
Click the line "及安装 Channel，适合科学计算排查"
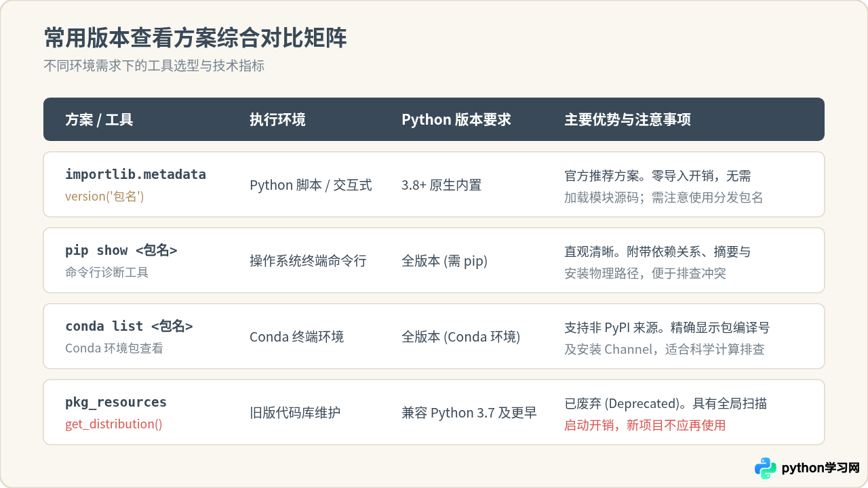[x=665, y=349]
